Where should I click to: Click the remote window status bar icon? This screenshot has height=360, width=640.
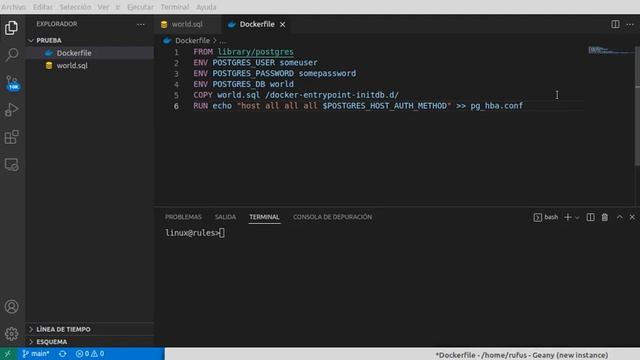click(x=8, y=354)
